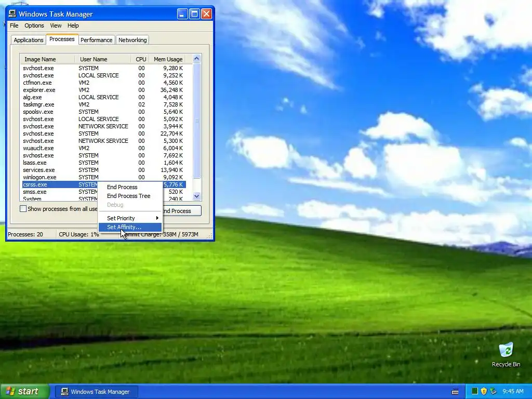The height and width of the screenshot is (399, 532).
Task: Select End Process in the context menu
Action: 130,187
